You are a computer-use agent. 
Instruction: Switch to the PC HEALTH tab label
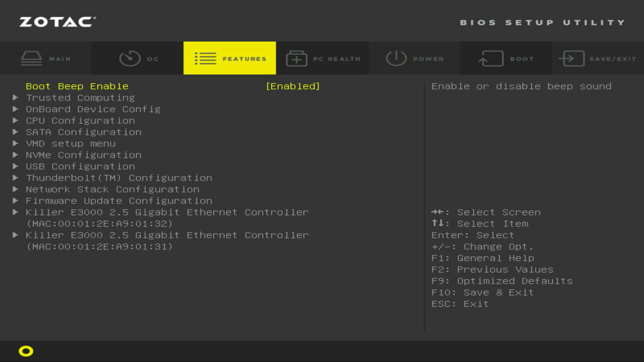336,59
